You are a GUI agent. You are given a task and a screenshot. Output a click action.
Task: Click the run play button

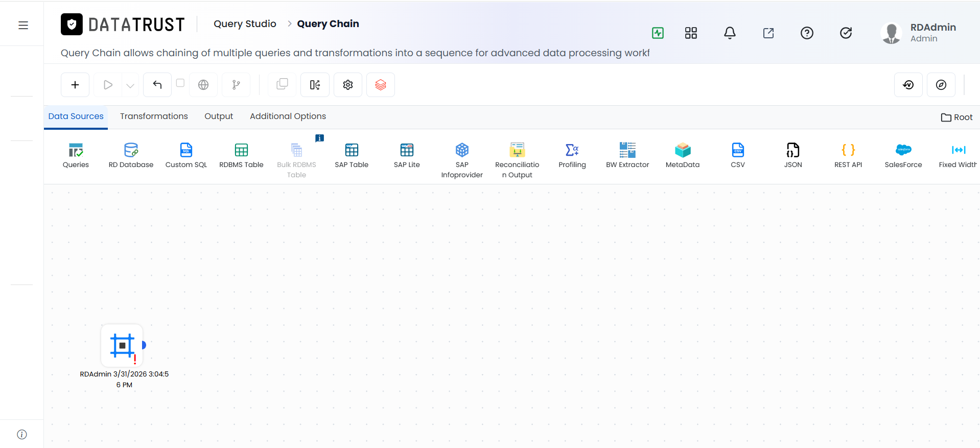(x=108, y=85)
